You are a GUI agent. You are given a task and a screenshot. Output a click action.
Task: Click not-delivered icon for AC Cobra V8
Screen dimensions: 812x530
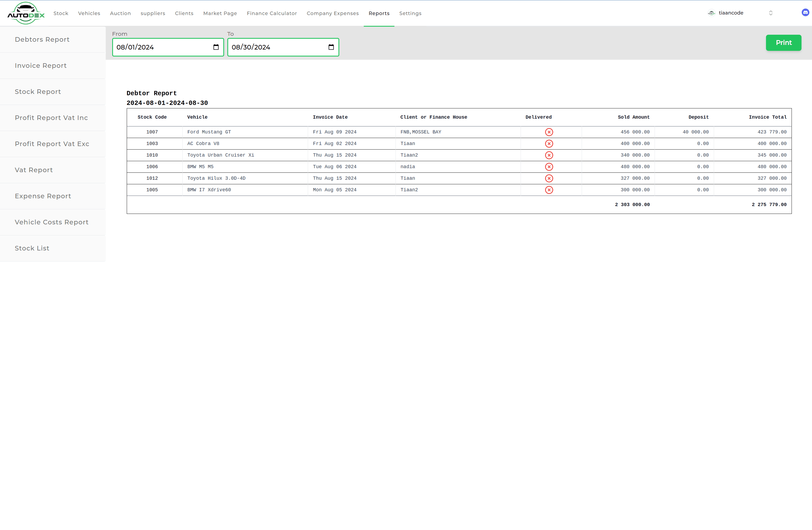tap(549, 144)
